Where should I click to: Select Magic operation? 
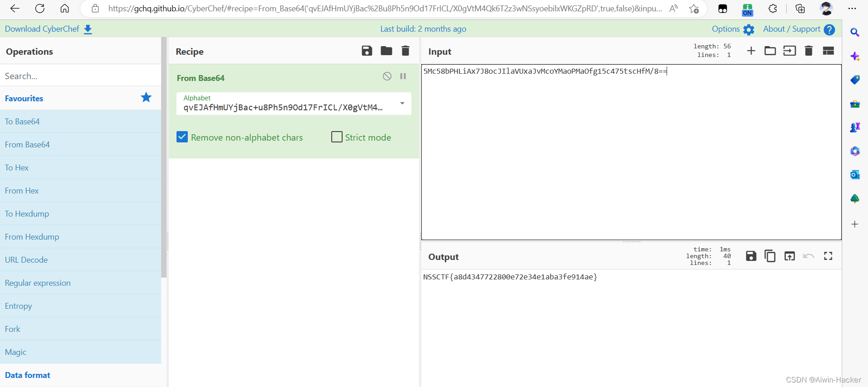(81, 352)
